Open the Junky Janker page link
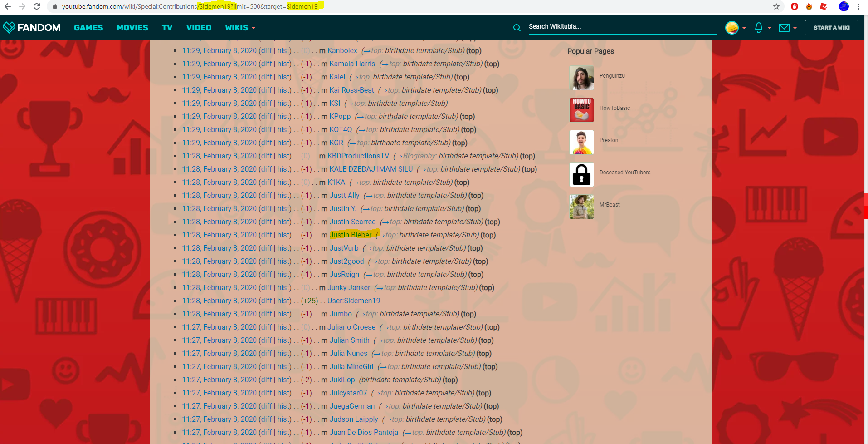The width and height of the screenshot is (868, 444). 349,287
